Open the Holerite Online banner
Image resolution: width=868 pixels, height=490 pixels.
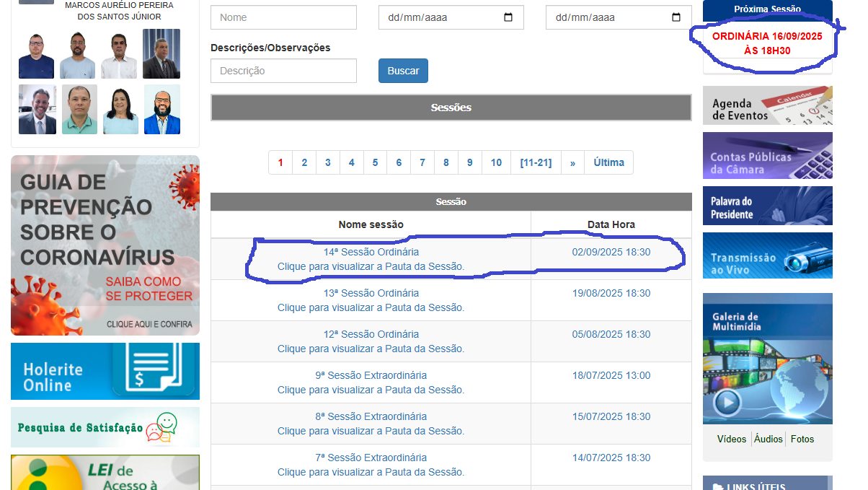105,371
